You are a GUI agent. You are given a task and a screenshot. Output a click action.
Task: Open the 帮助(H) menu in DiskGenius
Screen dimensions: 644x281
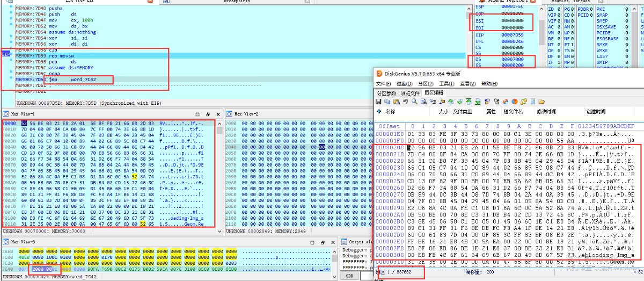489,84
